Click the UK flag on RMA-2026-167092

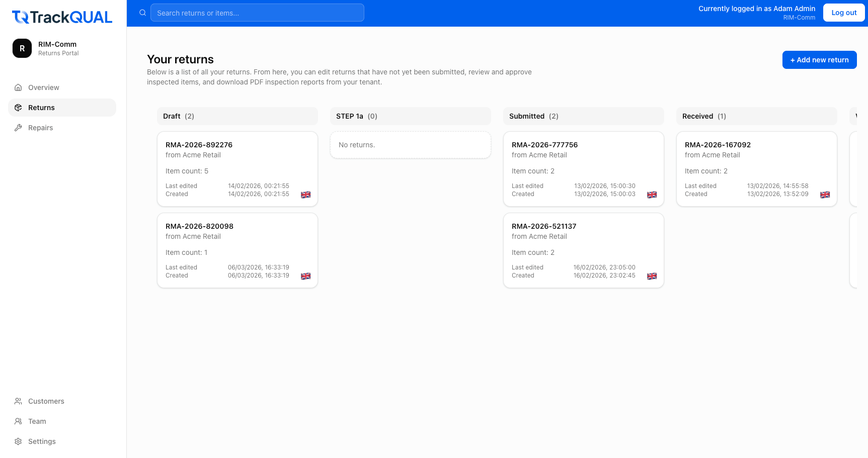tap(825, 195)
